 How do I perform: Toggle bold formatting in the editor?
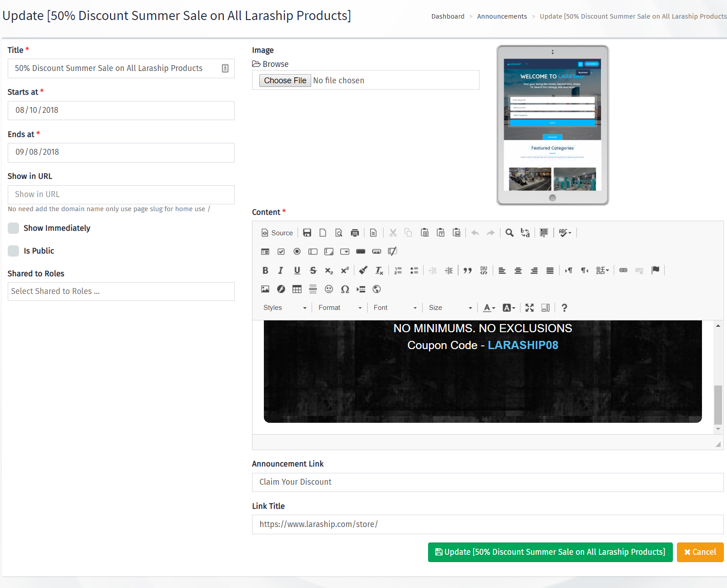click(x=265, y=270)
